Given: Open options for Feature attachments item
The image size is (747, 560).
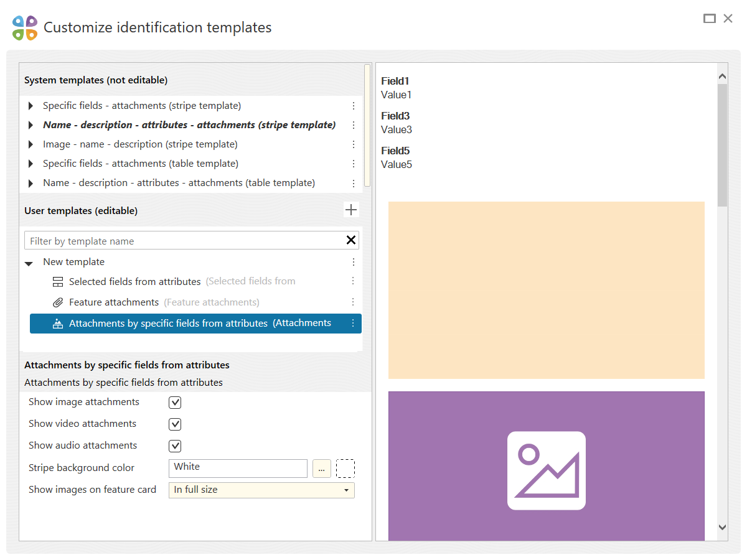Looking at the screenshot, I should tap(353, 302).
